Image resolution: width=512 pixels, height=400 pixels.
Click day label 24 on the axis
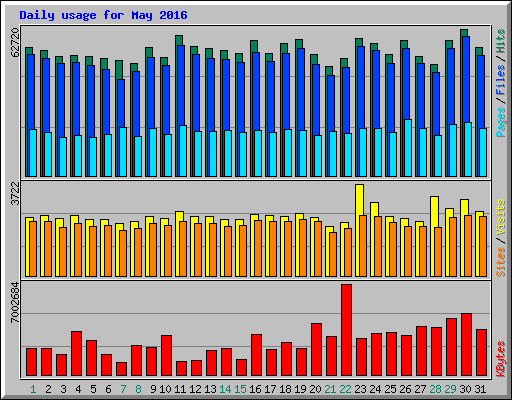(375, 389)
